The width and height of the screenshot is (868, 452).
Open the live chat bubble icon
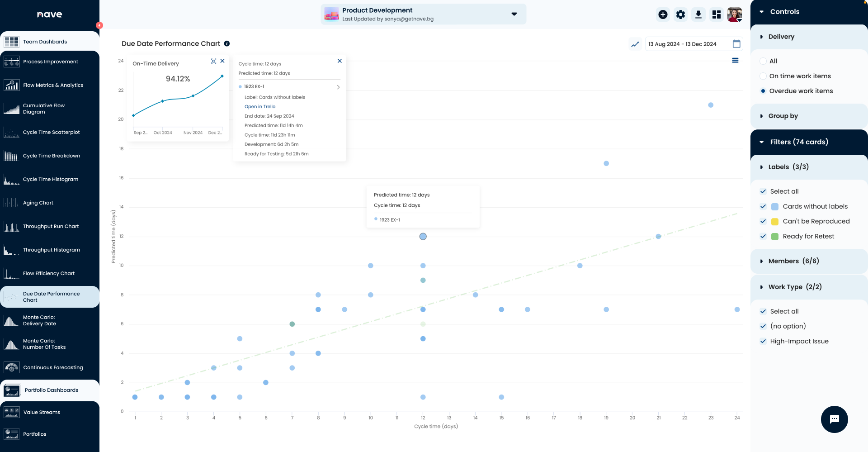point(834,419)
